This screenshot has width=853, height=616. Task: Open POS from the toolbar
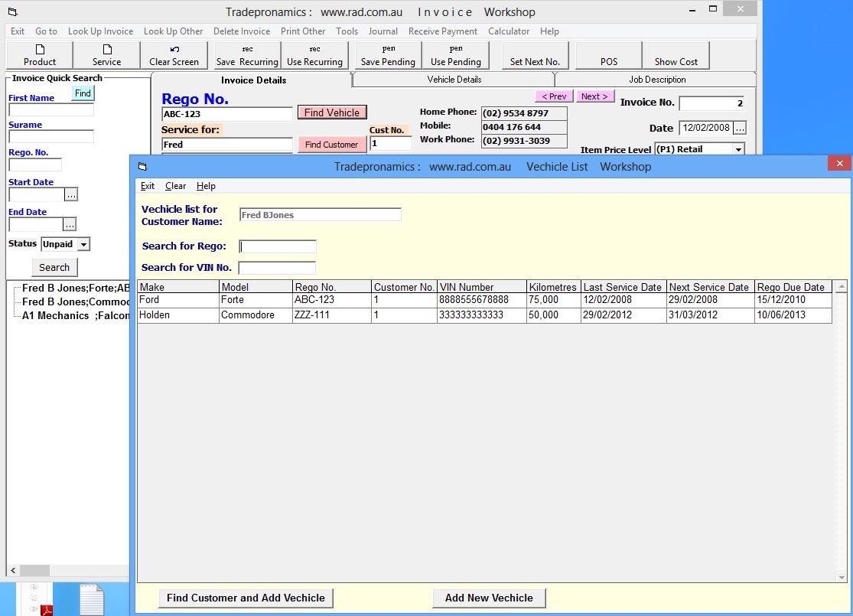(607, 55)
